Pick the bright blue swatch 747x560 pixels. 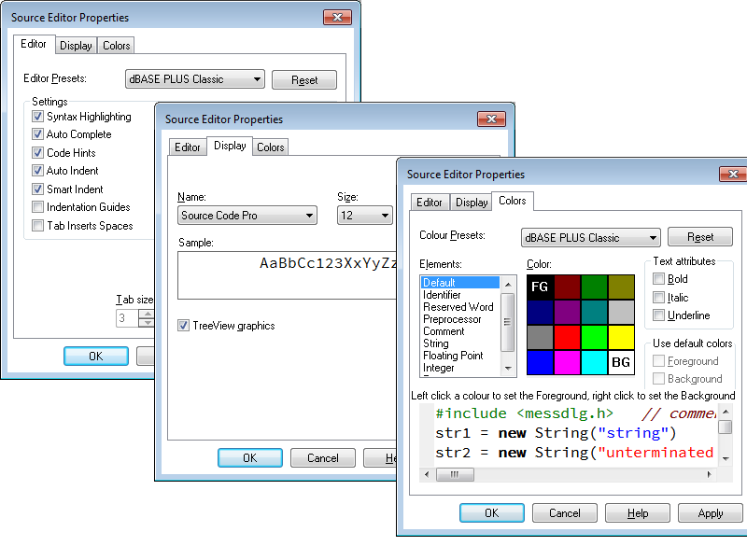pos(541,362)
